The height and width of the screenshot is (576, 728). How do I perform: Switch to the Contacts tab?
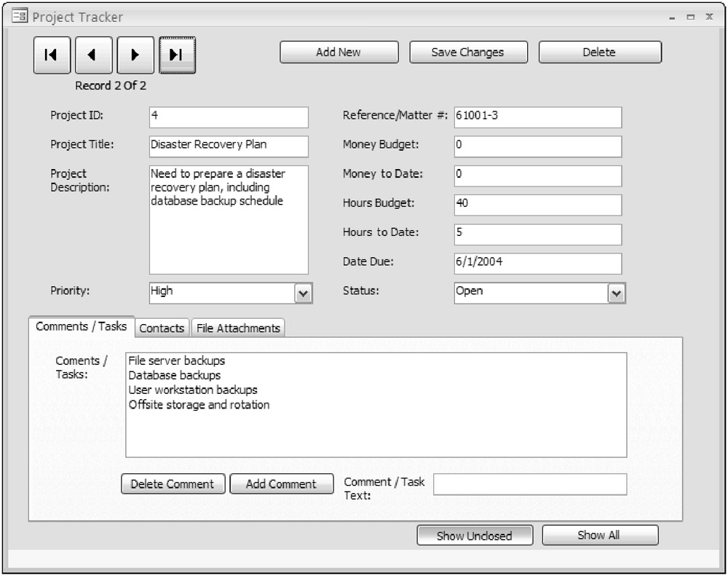point(162,328)
